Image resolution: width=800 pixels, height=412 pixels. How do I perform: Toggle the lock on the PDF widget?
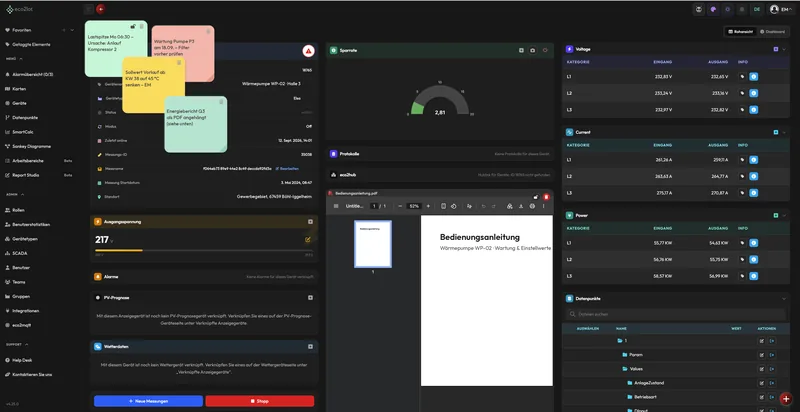(x=536, y=197)
